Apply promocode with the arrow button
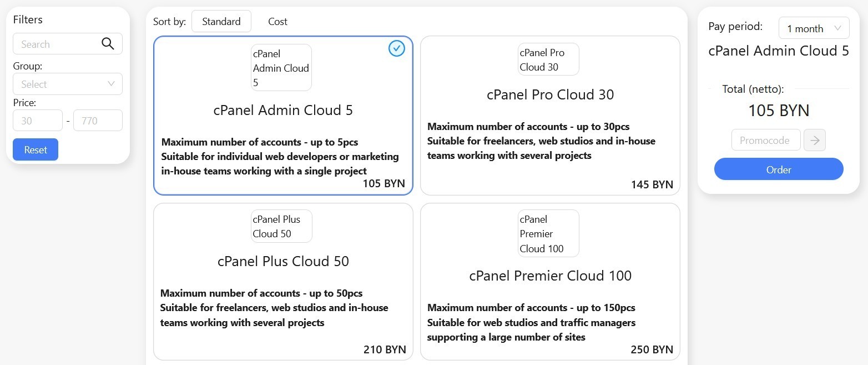The width and height of the screenshot is (868, 365). 815,140
